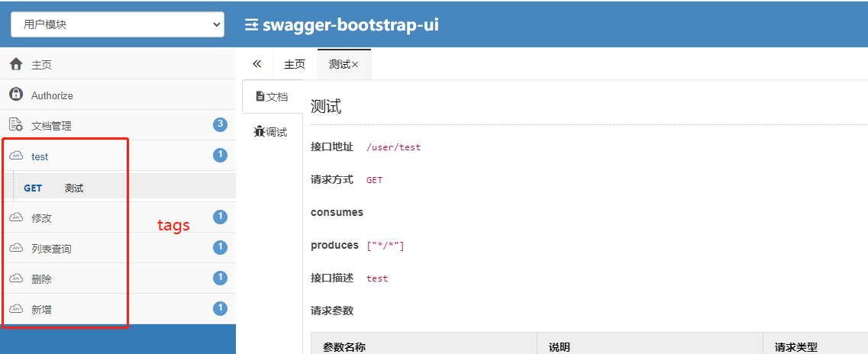The image size is (868, 354).
Task: Click the API cloud icon beside 删除
Action: point(16,278)
